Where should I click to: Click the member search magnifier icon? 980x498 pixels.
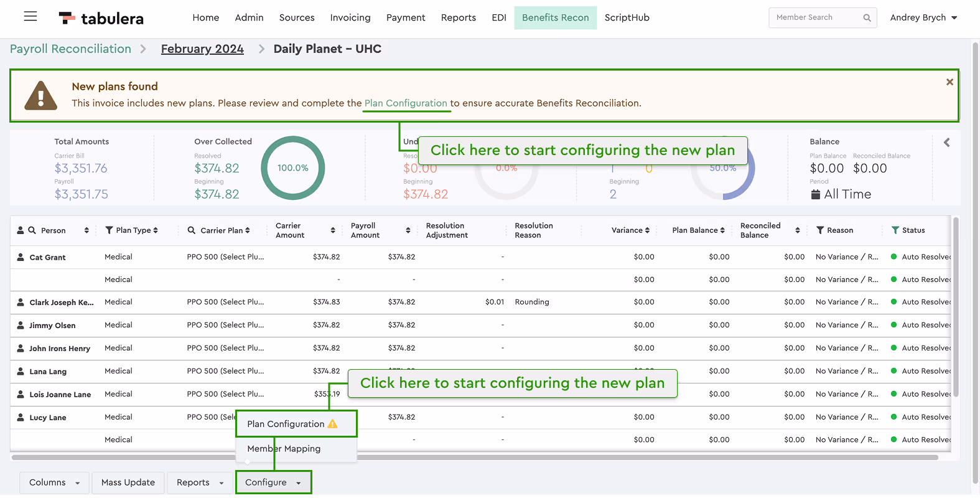point(867,18)
